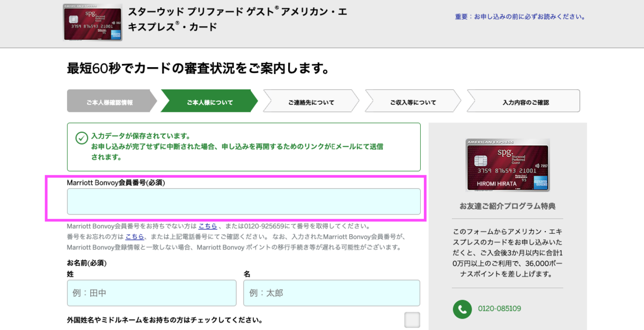
Task: Click the Marriott Bonvoy会員番号 input field
Action: click(x=244, y=202)
